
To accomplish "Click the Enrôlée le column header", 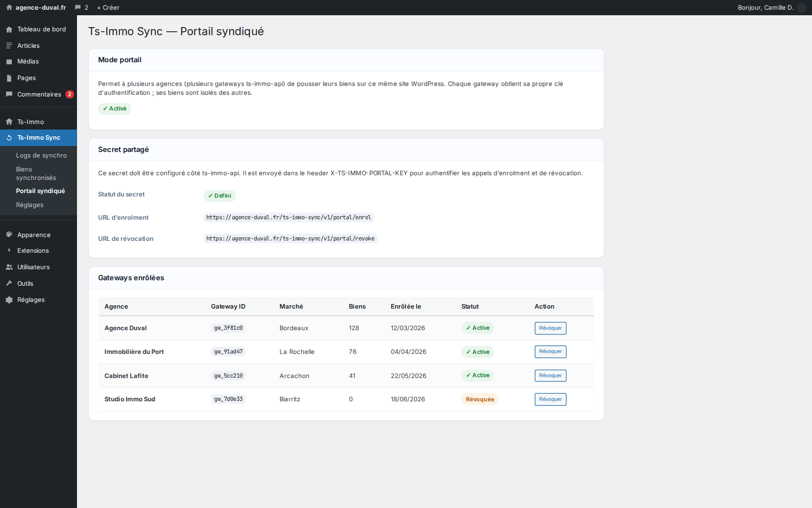I will click(x=406, y=306).
